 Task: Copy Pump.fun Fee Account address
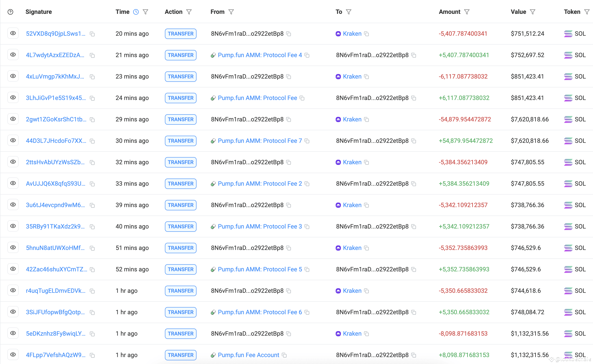(284, 355)
